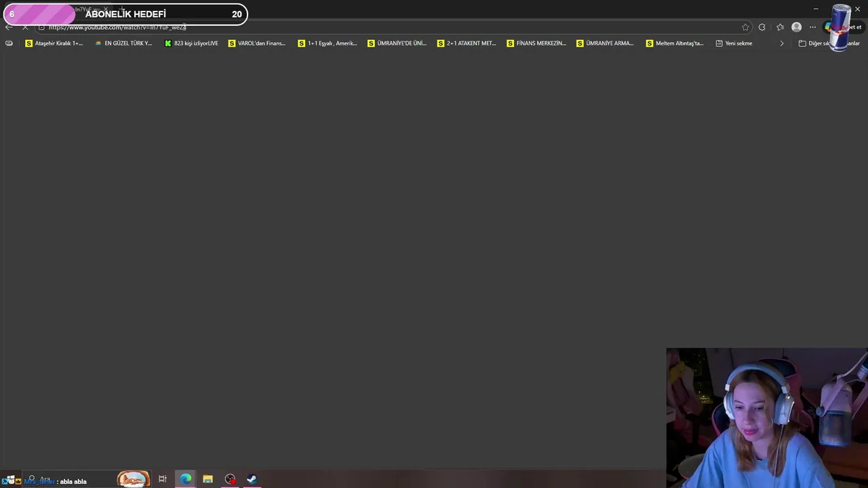Stop page loading with the X button
Image resolution: width=868 pixels, height=488 pixels.
(x=25, y=27)
